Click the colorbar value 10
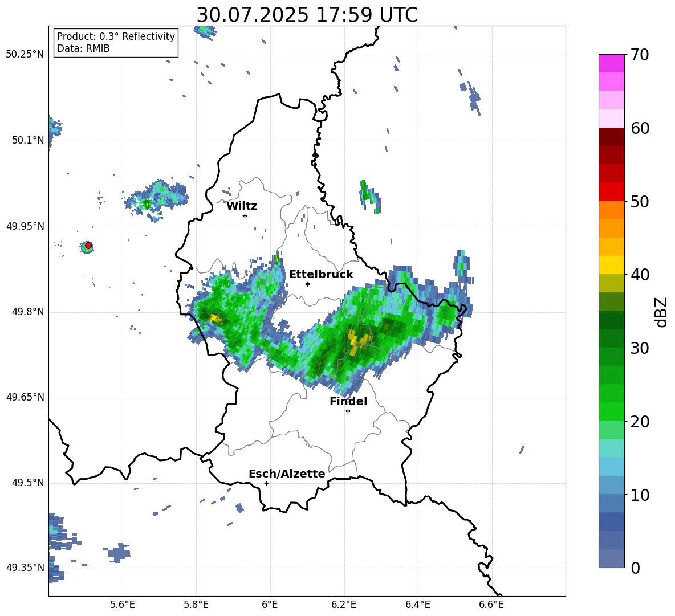 click(x=640, y=495)
